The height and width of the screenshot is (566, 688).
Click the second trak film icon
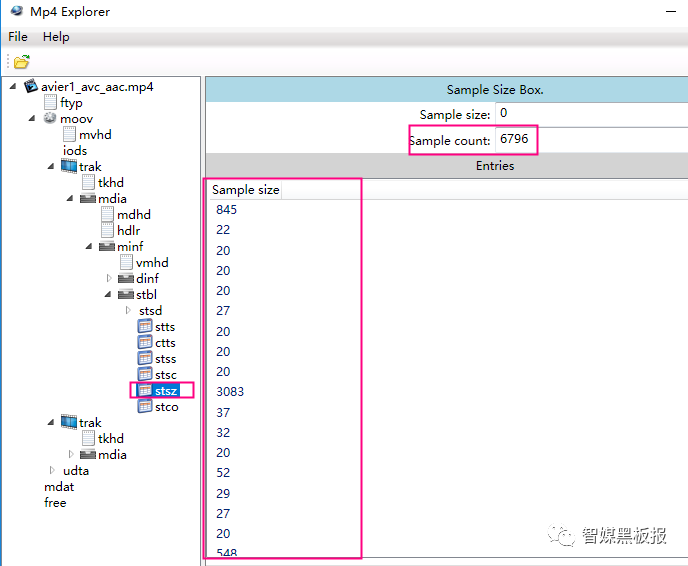69,422
